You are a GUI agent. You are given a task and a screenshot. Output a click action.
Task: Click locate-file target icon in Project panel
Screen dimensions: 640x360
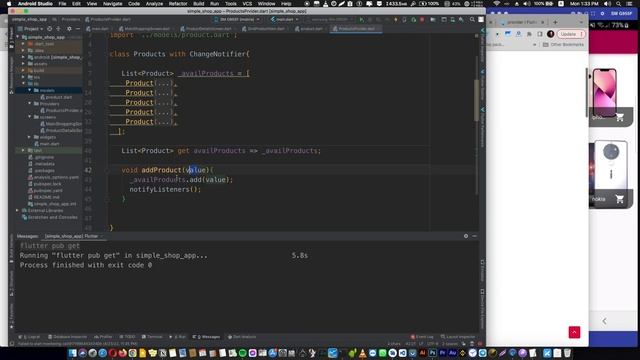[x=49, y=29]
